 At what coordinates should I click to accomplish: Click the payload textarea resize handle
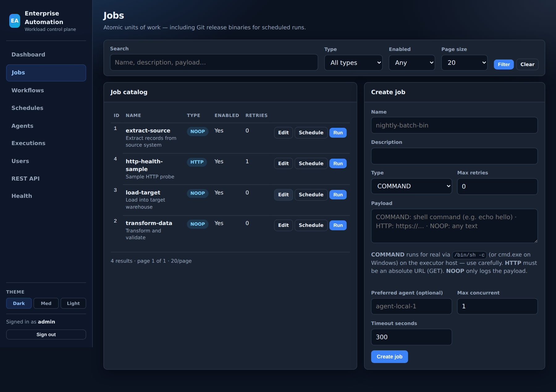tap(536, 241)
